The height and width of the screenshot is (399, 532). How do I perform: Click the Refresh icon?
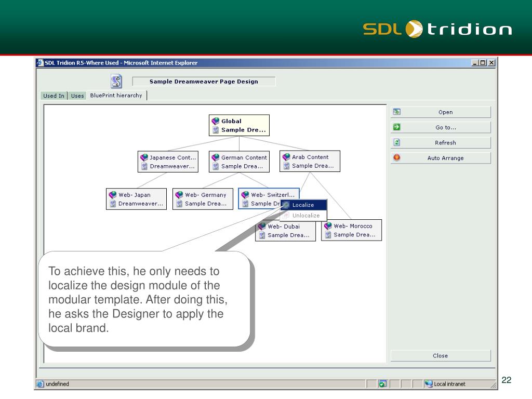click(396, 142)
